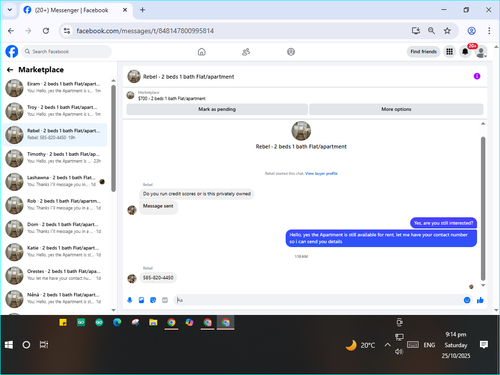Launch Microsoft Edge from the taskbar
Image resolution: width=500 pixels, height=375 pixels.
coord(117,322)
